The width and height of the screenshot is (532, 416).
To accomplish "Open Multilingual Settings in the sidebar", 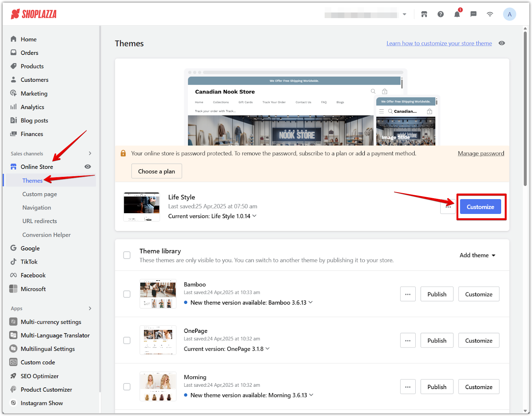I will coord(48,349).
